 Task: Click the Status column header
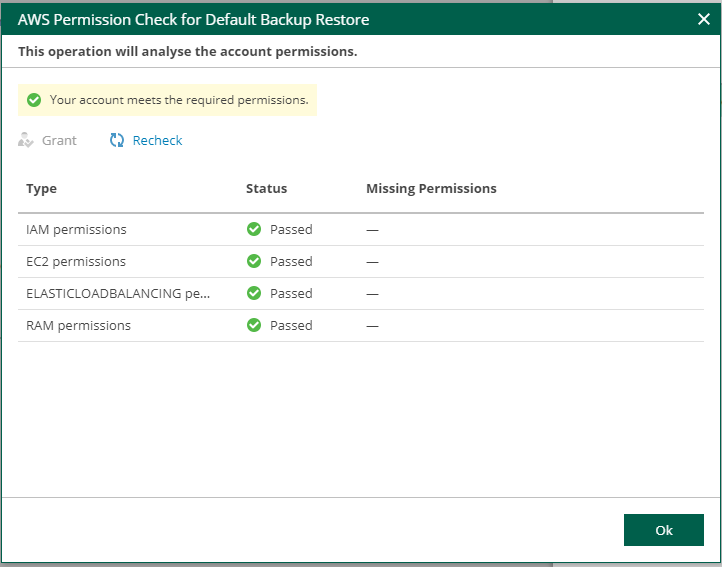point(266,188)
